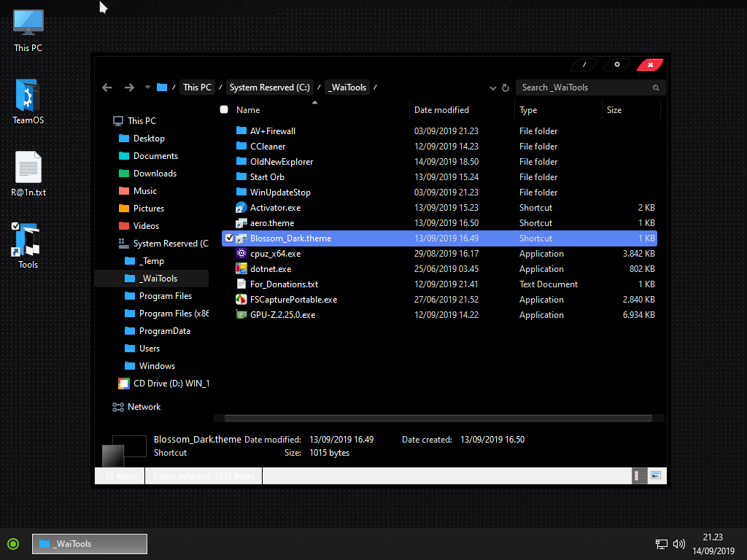The height and width of the screenshot is (560, 747).
Task: Open taskbar clock and date
Action: pyautogui.click(x=713, y=544)
